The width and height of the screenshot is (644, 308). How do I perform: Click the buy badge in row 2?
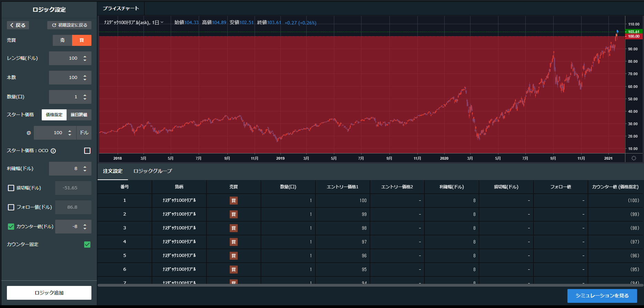tap(234, 214)
